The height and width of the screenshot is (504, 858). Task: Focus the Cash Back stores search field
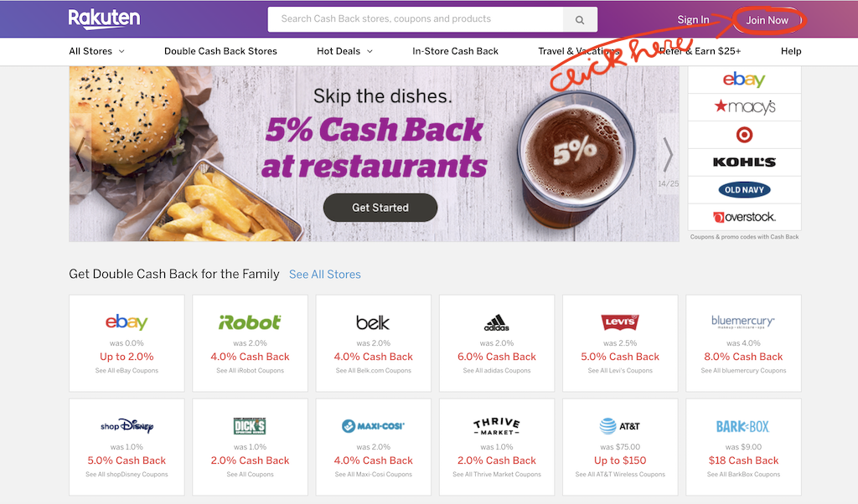tap(416, 20)
